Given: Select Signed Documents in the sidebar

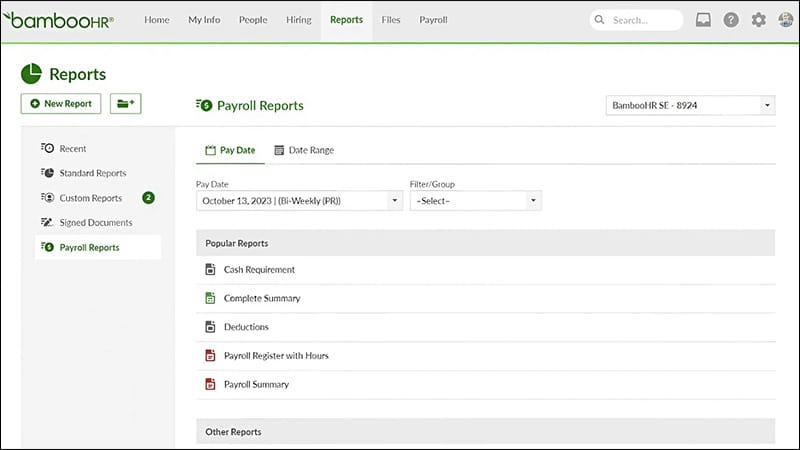Looking at the screenshot, I should tap(98, 222).
